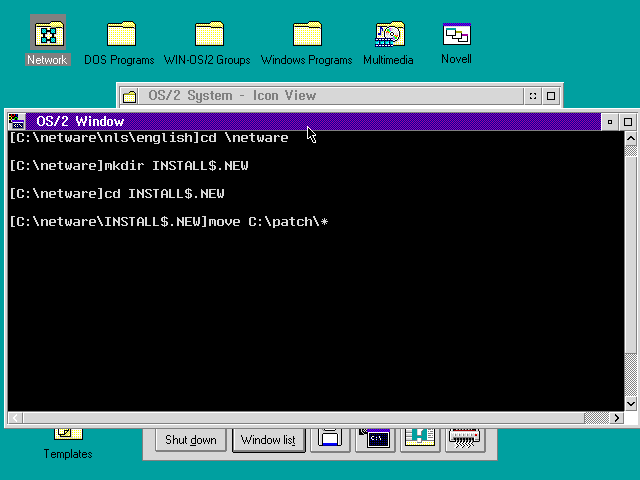Click the OS/2 Window system menu icon

[x=16, y=121]
